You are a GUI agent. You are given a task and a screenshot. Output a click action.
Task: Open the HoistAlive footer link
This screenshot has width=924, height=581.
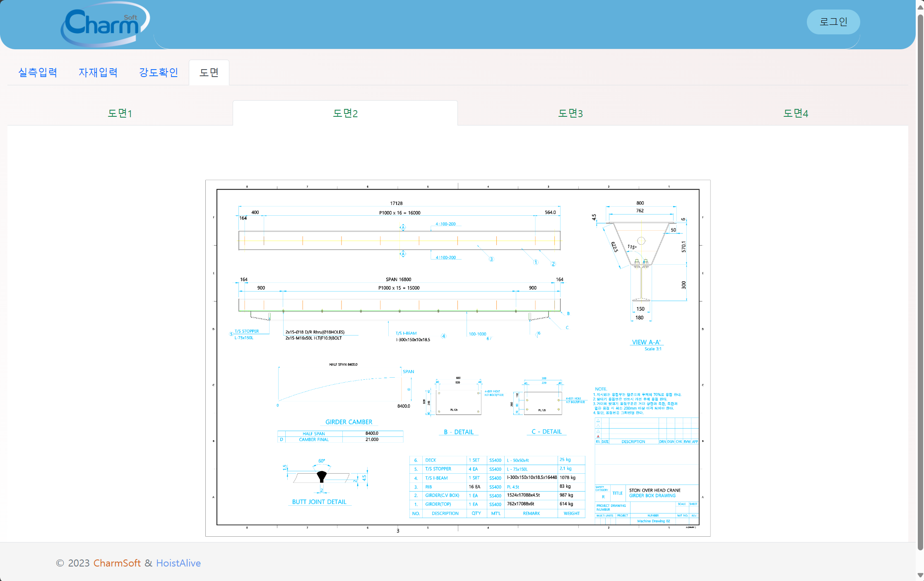178,563
